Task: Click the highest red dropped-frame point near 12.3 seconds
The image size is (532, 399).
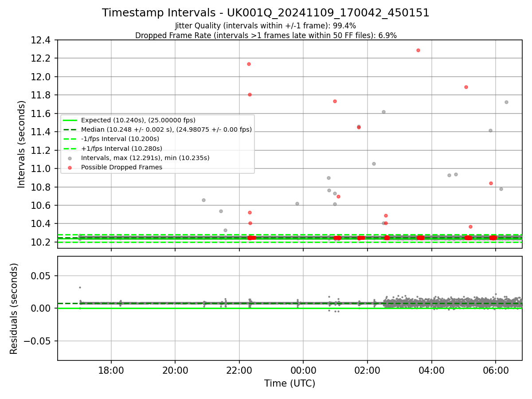Action: 418,50
